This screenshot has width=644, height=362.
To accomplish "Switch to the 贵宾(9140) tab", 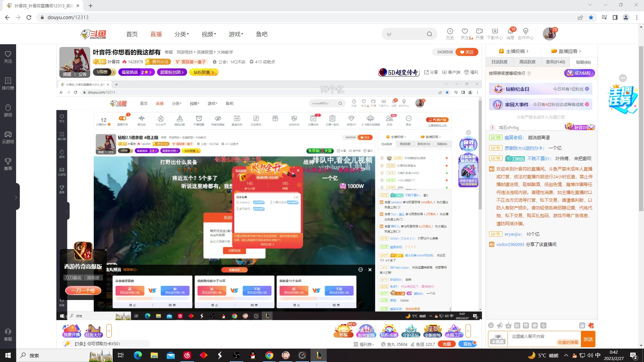I will (555, 62).
